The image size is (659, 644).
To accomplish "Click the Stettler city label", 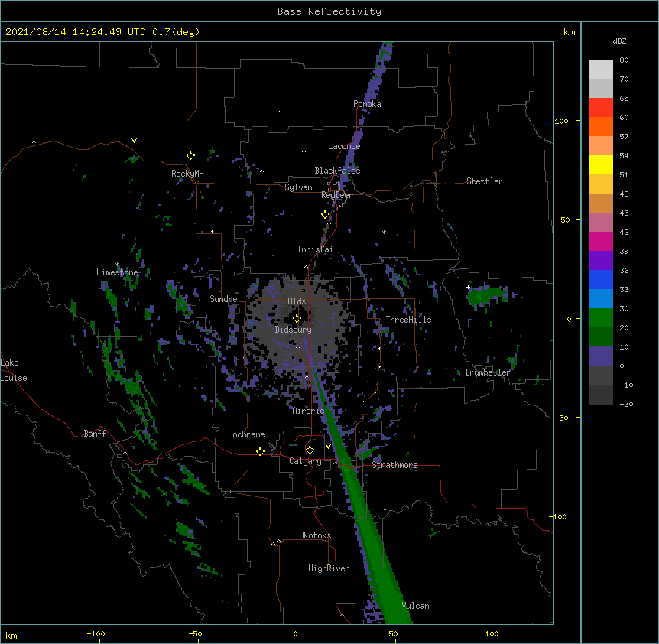I will click(x=485, y=181).
